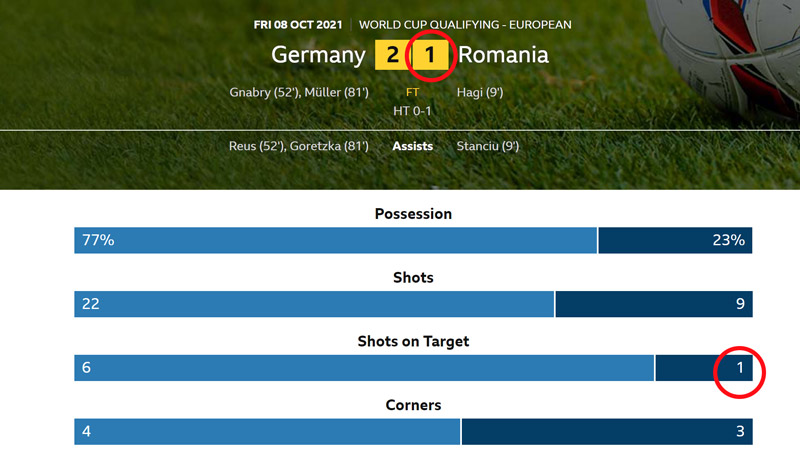The image size is (800, 450).
Task: Click Germany's 77% possession bar
Action: [x=336, y=240]
